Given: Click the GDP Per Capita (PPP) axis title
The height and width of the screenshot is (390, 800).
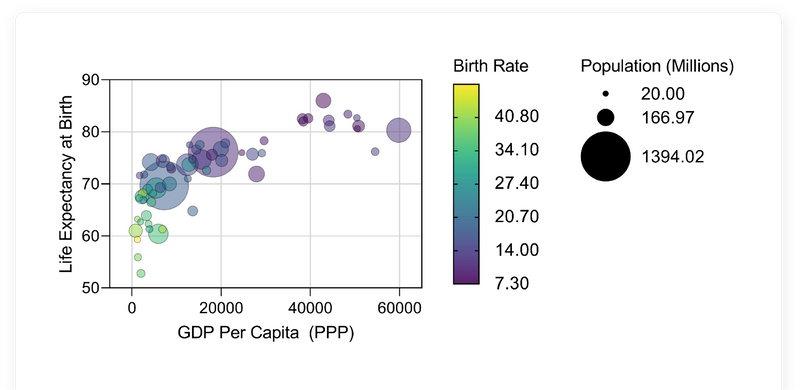Looking at the screenshot, I should click(x=265, y=333).
